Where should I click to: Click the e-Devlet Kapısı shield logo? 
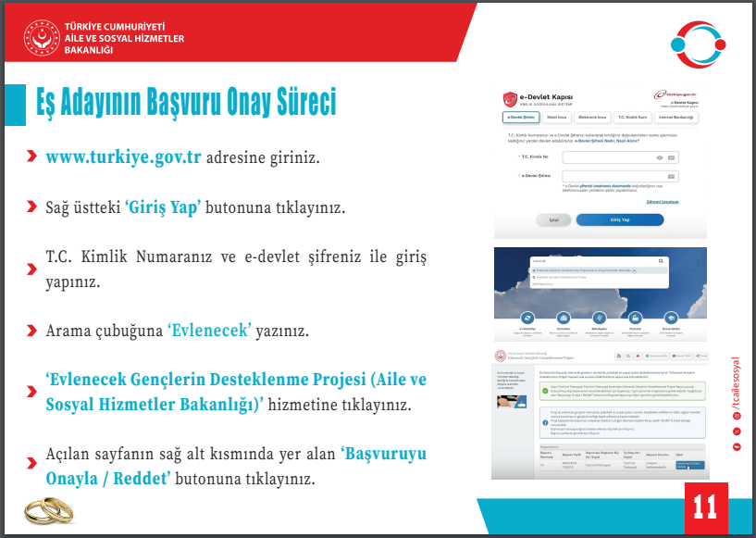point(510,99)
